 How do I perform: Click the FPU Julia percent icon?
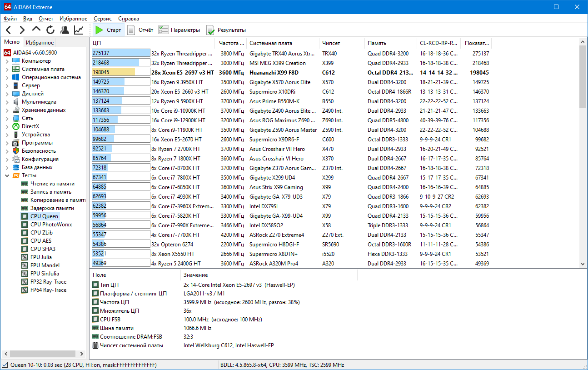tap(25, 257)
